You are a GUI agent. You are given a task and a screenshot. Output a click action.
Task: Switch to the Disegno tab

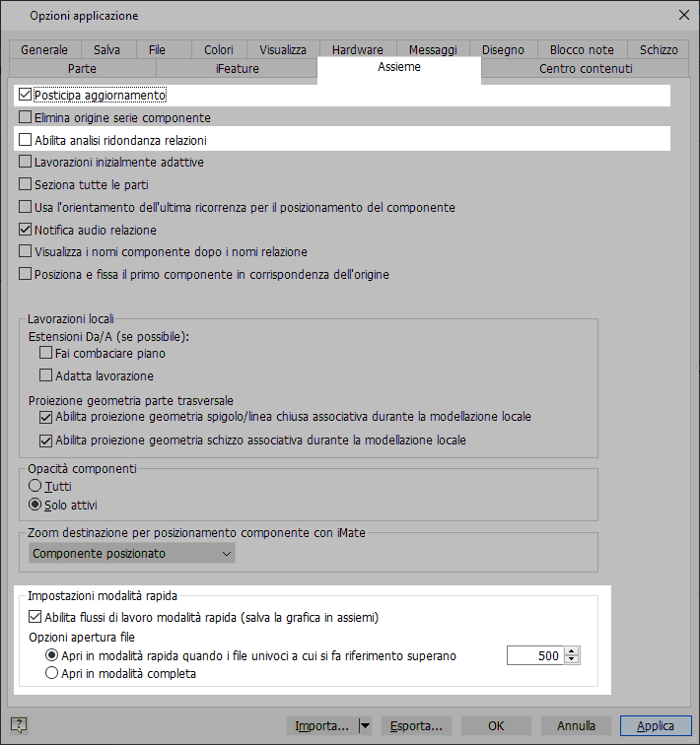click(503, 50)
